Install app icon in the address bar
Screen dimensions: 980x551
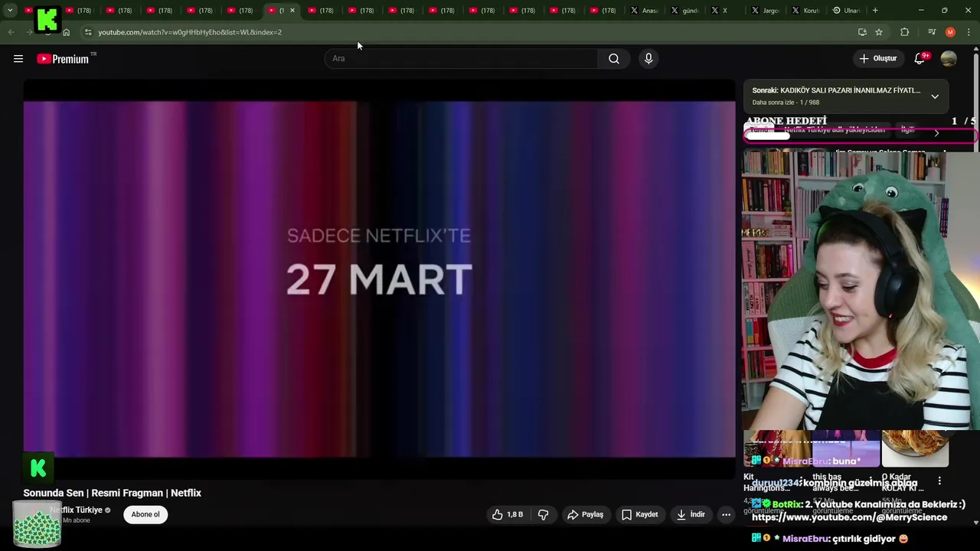pos(862,32)
